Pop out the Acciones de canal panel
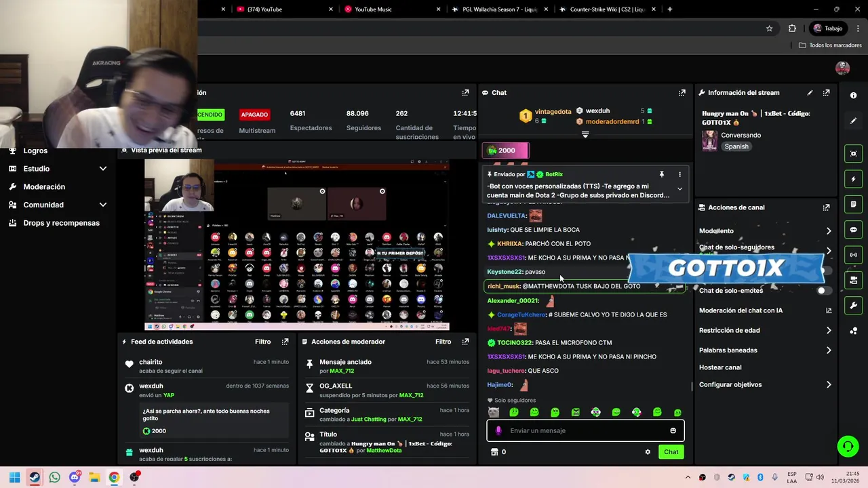Viewport: 868px width, 488px height. [826, 207]
